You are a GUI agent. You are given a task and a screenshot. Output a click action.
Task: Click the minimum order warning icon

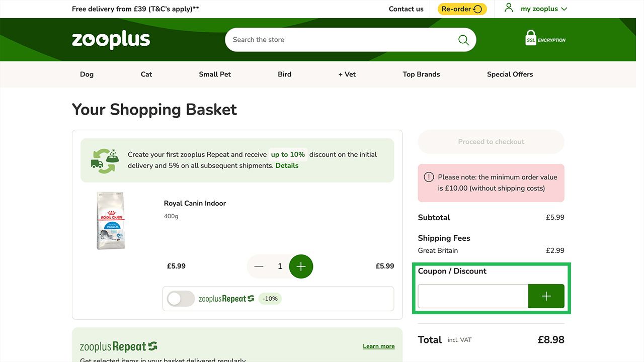(429, 177)
